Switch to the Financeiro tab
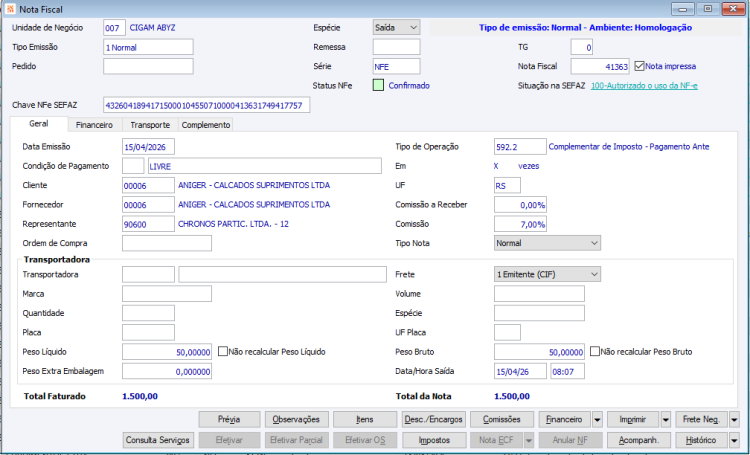Image resolution: width=750 pixels, height=455 pixels. [x=94, y=125]
